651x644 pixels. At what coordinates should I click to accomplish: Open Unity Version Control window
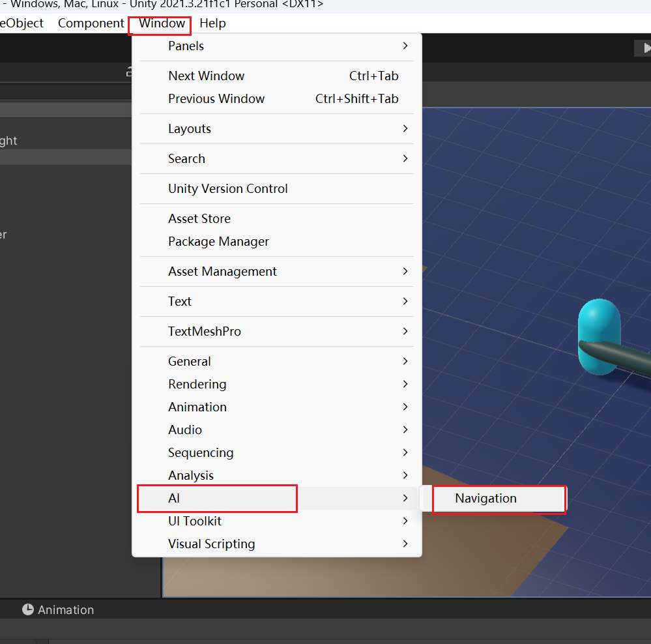[x=277, y=188]
